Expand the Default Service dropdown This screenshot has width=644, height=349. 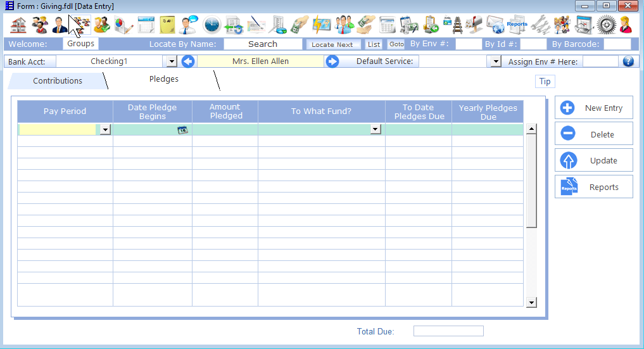(496, 61)
